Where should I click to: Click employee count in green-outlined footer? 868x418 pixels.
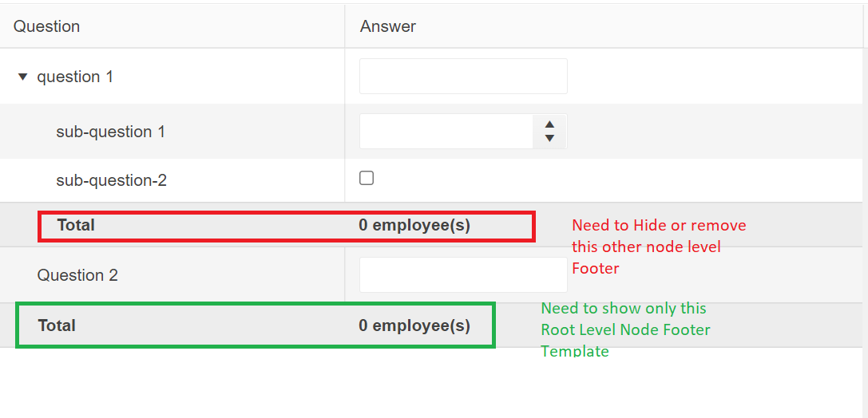414,325
